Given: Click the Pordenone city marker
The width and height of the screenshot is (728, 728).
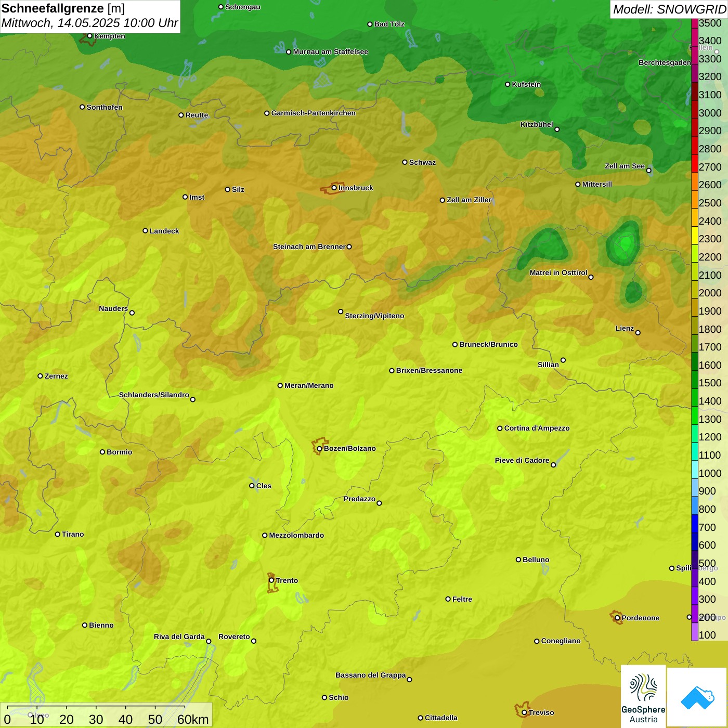Looking at the screenshot, I should 617,618.
